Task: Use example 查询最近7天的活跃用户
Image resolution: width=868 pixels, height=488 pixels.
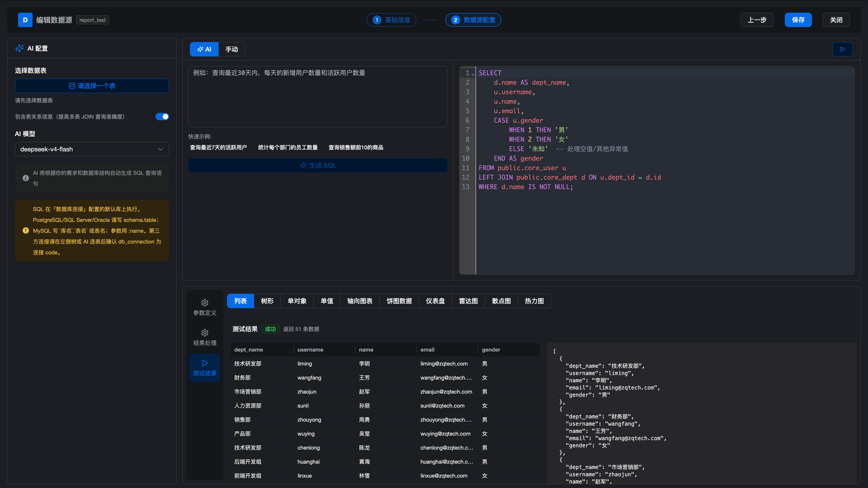Action: coord(218,148)
